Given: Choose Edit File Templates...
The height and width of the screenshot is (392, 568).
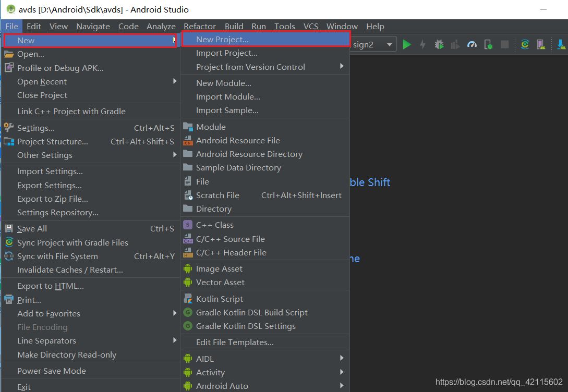Looking at the screenshot, I should click(265, 342).
